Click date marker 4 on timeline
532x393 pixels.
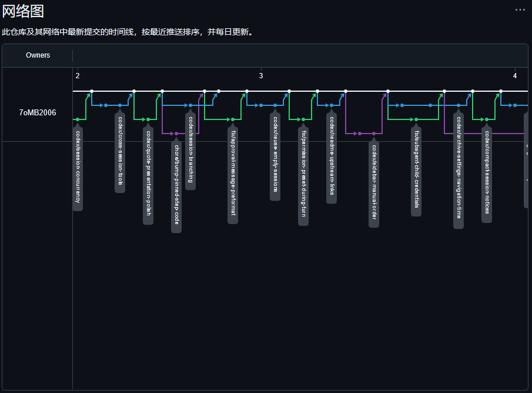pos(515,76)
